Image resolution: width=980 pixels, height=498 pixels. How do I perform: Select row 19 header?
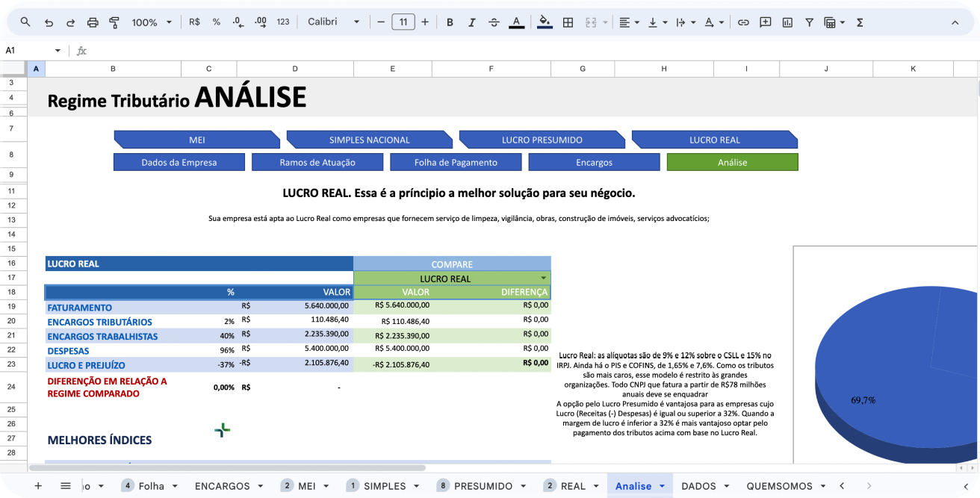pyautogui.click(x=12, y=307)
